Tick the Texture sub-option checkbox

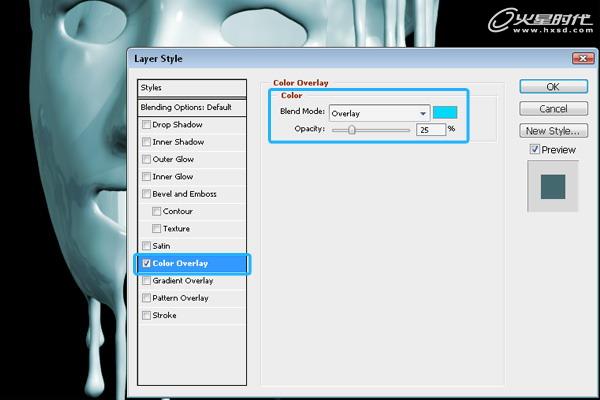pos(156,229)
